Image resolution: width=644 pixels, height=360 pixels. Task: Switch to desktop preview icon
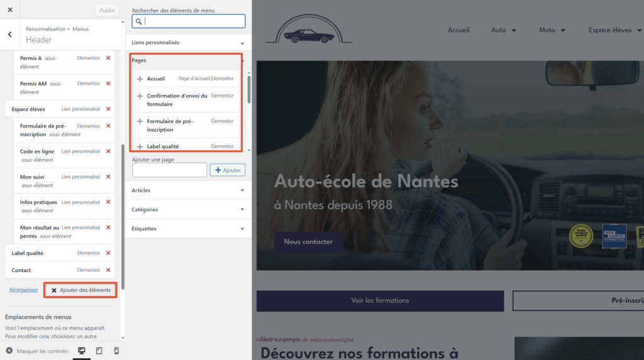point(81,351)
